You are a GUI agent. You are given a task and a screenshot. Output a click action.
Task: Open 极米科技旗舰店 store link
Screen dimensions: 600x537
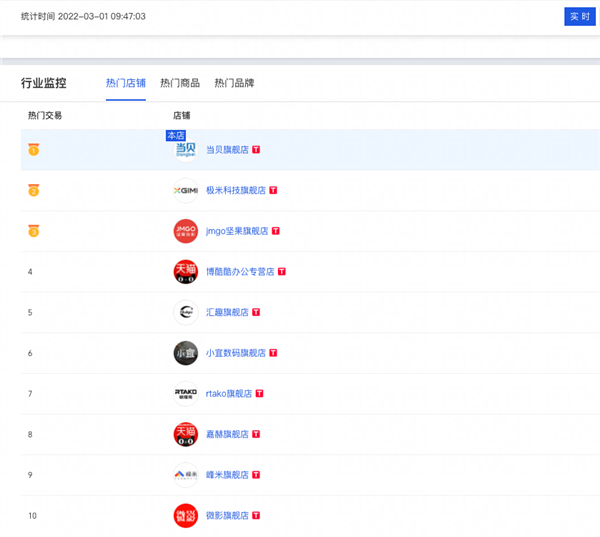(236, 190)
